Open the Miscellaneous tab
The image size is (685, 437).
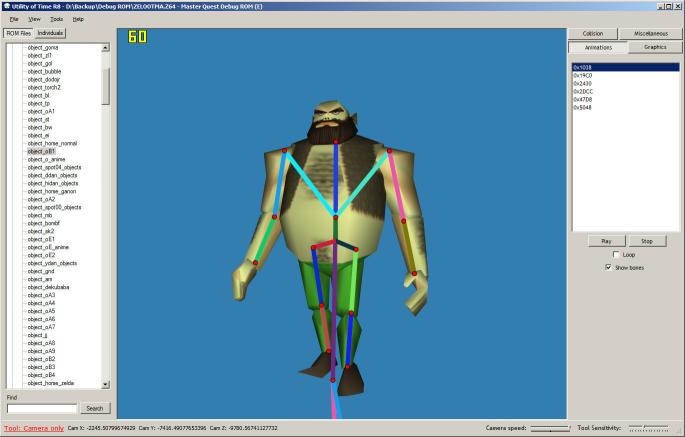(651, 34)
